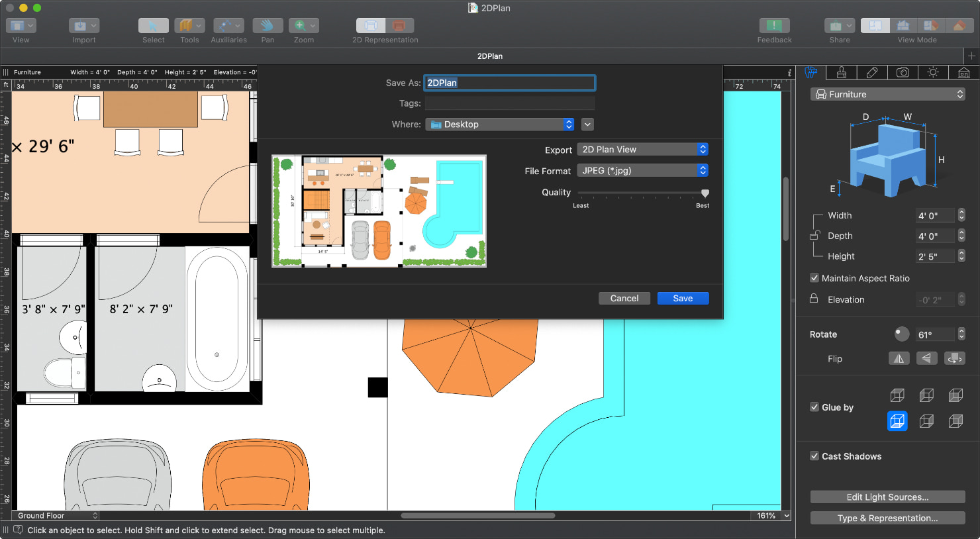Disable Cast Shadows for the furniture
980x539 pixels.
(x=814, y=456)
